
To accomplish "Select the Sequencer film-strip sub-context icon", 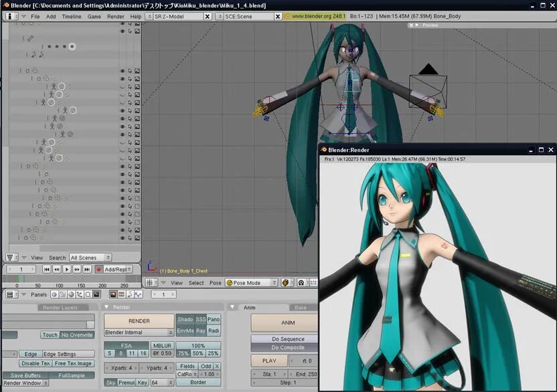I will (x=121, y=294).
